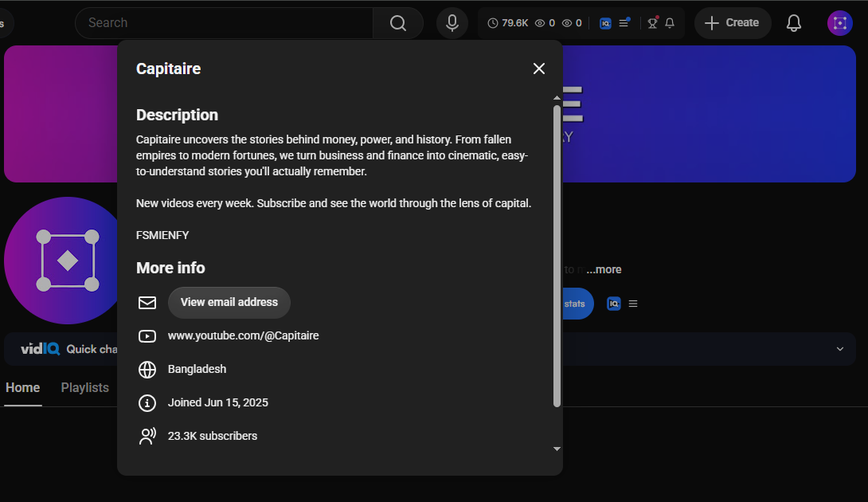Image resolution: width=868 pixels, height=502 pixels.
Task: Click the FSMIENFY text in description
Action: click(x=162, y=236)
